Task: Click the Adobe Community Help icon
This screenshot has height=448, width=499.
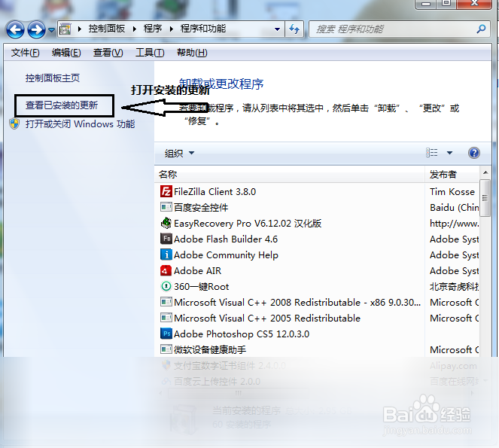Action: pos(166,255)
